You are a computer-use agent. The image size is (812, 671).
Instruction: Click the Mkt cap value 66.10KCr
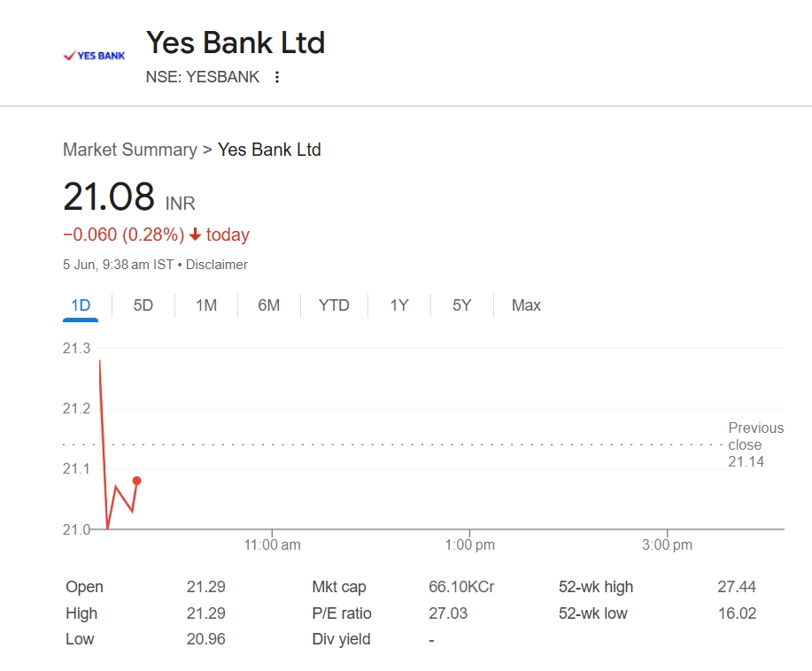click(x=461, y=587)
